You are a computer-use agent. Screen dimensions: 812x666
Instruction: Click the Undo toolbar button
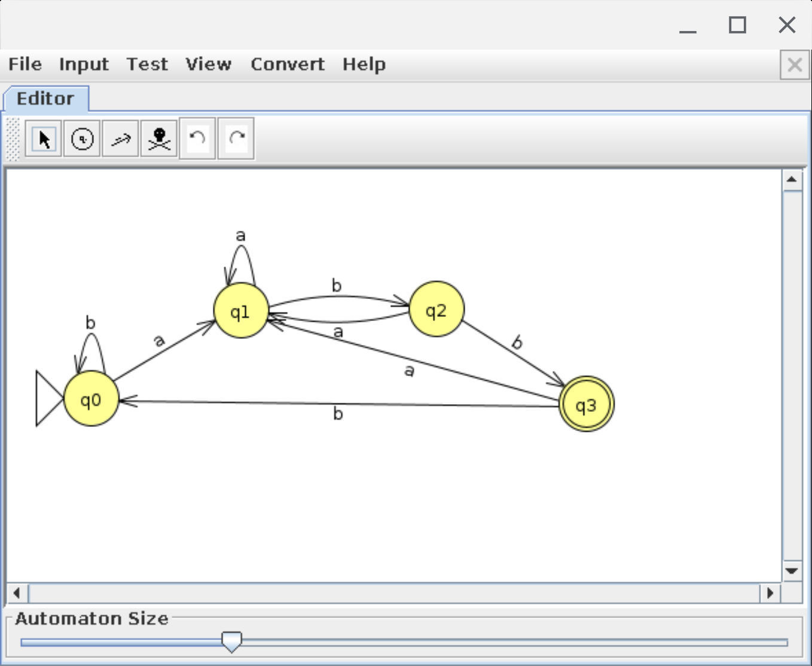click(197, 139)
